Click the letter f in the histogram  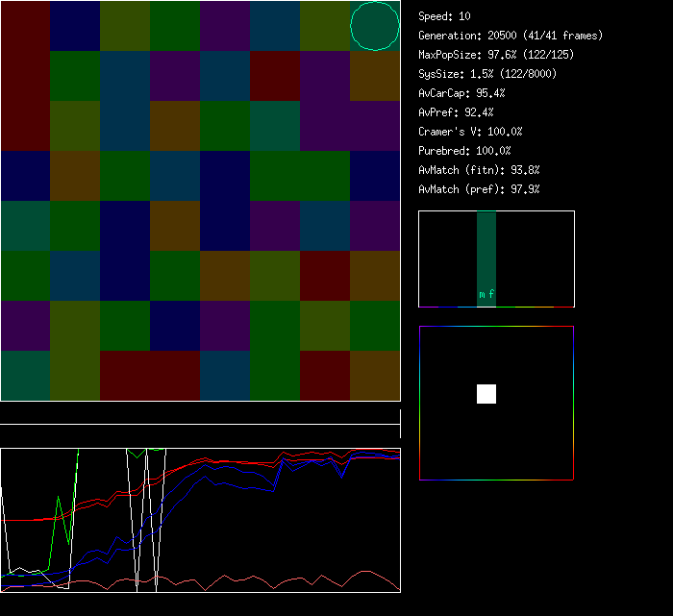491,295
